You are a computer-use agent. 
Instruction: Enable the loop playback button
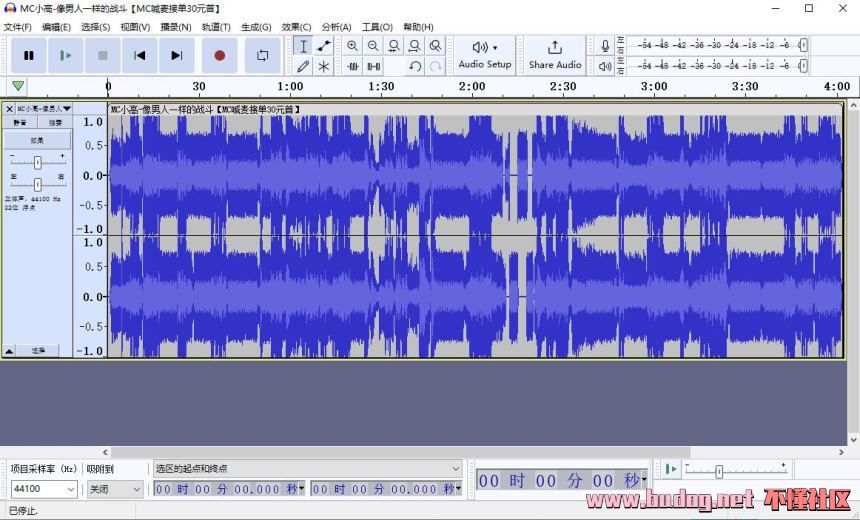click(262, 56)
